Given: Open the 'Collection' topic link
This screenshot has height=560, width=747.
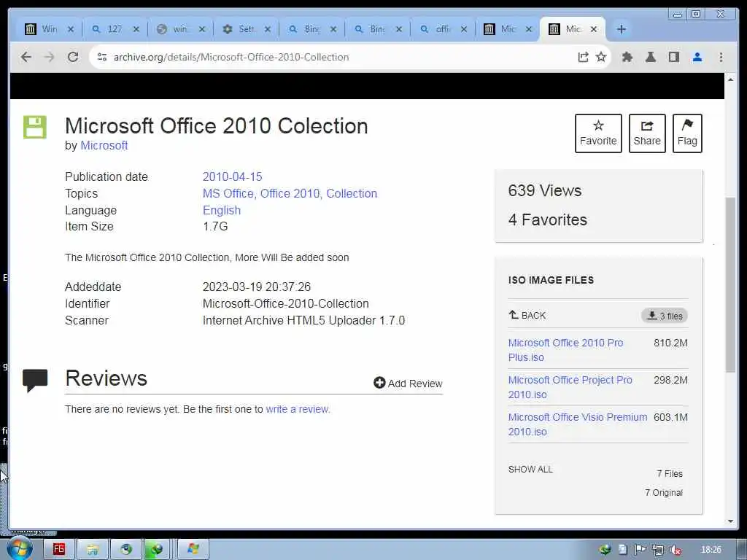Looking at the screenshot, I should click(352, 193).
